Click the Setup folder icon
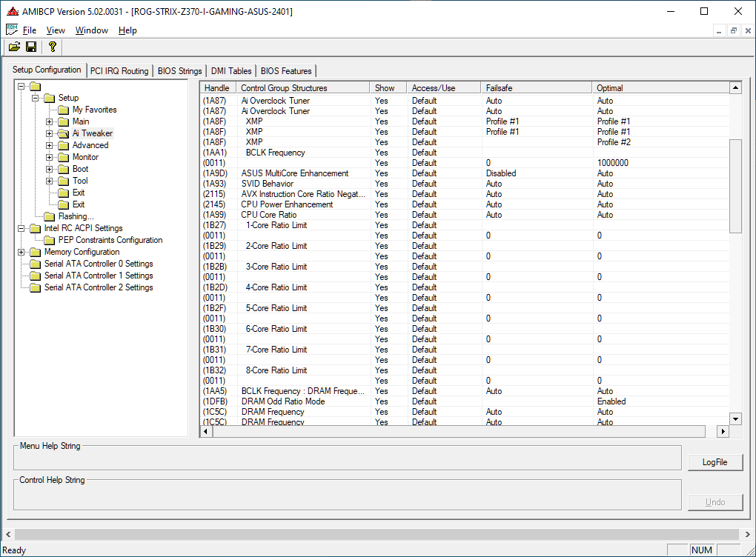756x557 pixels. pyautogui.click(x=49, y=98)
